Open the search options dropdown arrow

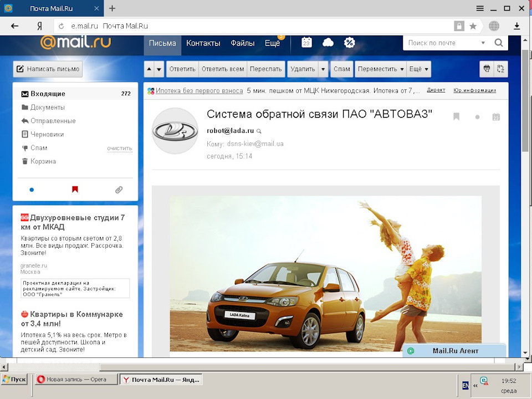483,43
